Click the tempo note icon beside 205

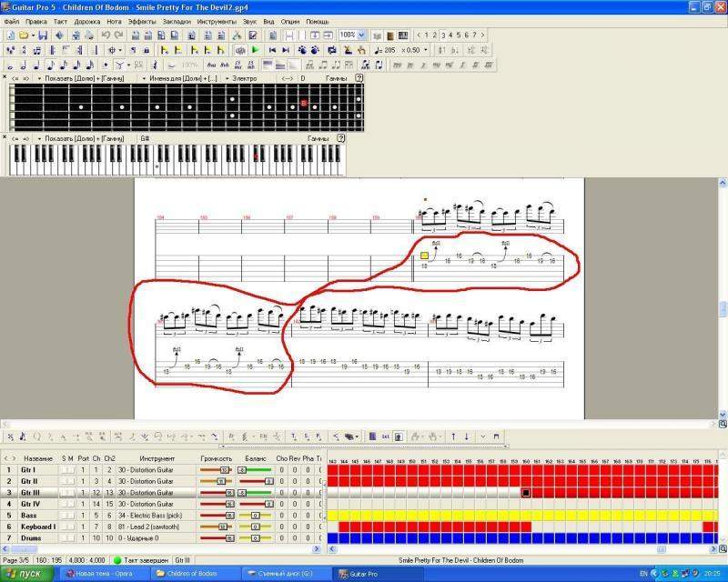(378, 50)
